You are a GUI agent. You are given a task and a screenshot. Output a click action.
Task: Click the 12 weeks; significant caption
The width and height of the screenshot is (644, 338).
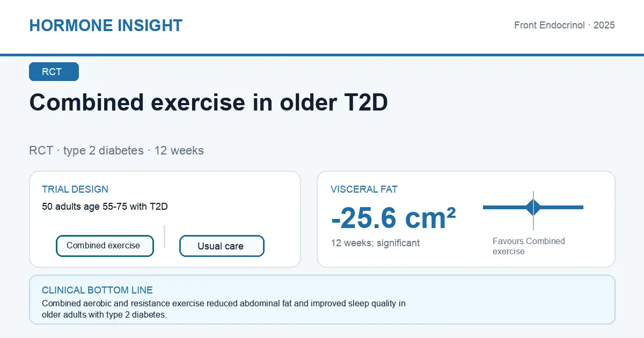(x=375, y=243)
